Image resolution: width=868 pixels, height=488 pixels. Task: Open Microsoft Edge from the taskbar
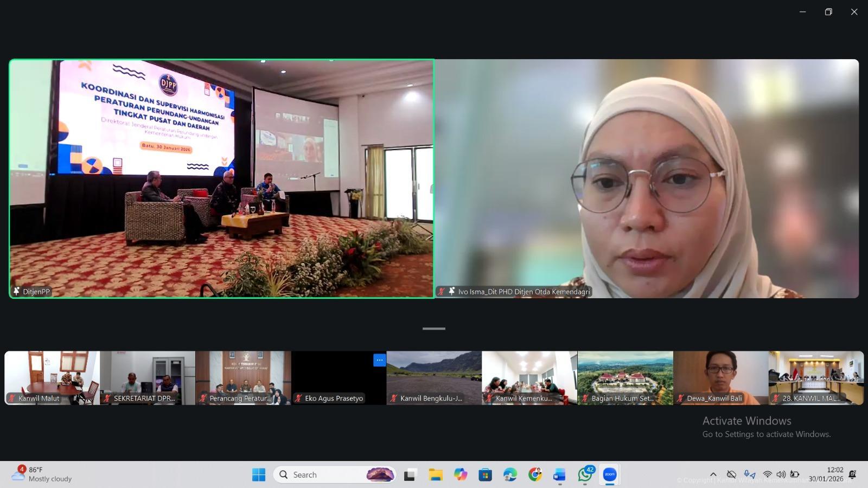[x=510, y=475]
